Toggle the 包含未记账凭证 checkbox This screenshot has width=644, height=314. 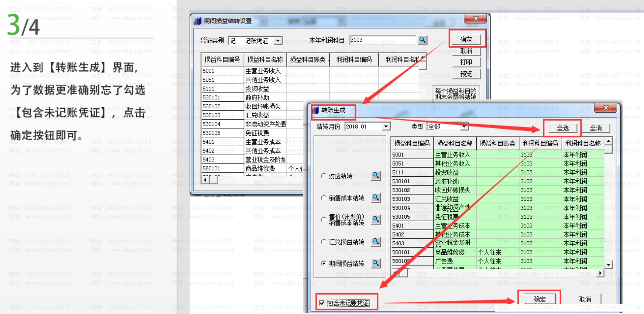pos(322,303)
